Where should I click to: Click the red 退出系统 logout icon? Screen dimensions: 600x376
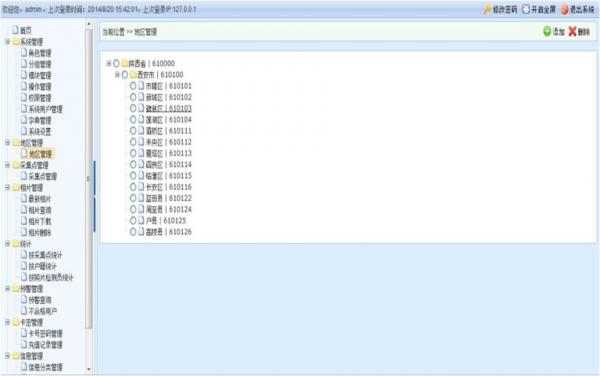click(x=565, y=9)
